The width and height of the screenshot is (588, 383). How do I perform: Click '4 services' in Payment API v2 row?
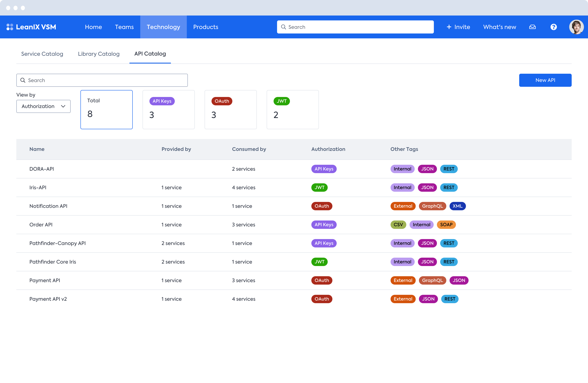coord(244,299)
